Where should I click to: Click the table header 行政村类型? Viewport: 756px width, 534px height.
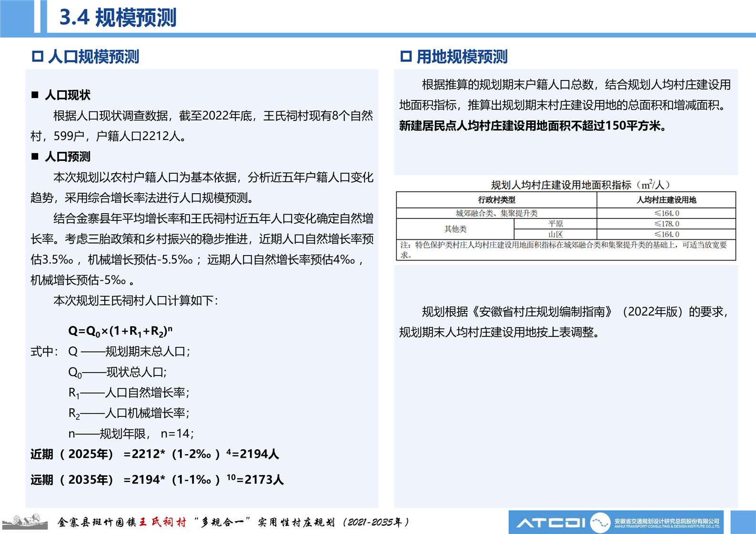(x=496, y=200)
